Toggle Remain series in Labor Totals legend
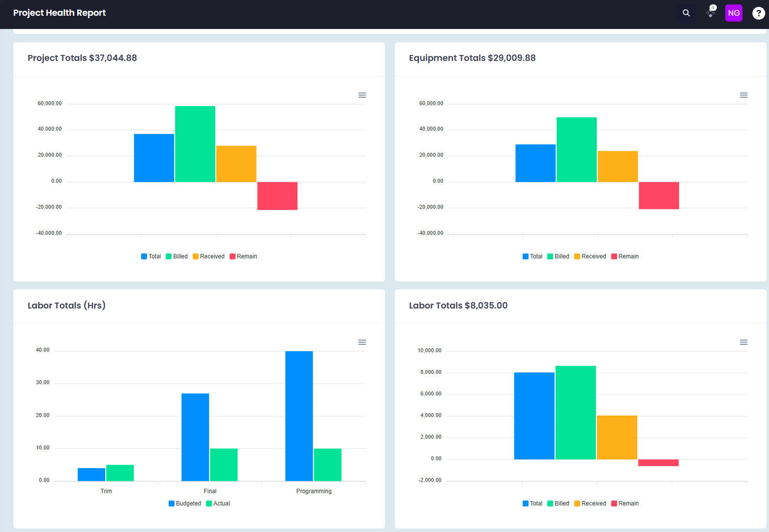The image size is (769, 532). pyautogui.click(x=625, y=504)
